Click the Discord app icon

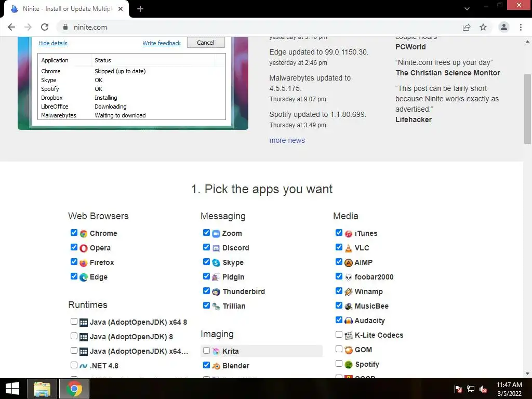click(216, 248)
